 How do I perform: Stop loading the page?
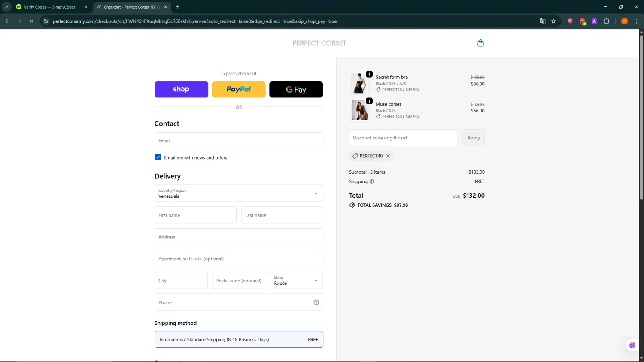pyautogui.click(x=31, y=21)
